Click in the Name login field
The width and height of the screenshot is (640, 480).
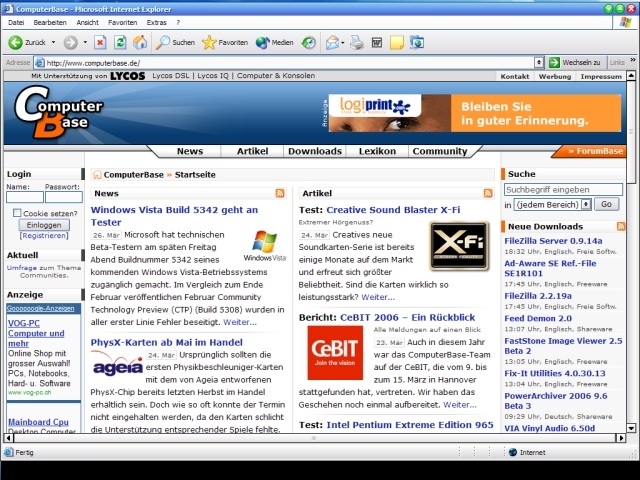25,198
